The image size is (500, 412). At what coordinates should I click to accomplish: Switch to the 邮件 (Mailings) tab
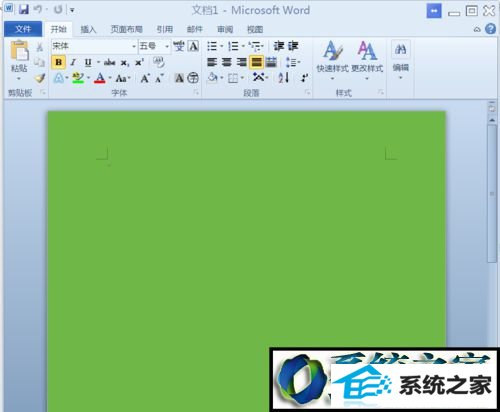[195, 30]
